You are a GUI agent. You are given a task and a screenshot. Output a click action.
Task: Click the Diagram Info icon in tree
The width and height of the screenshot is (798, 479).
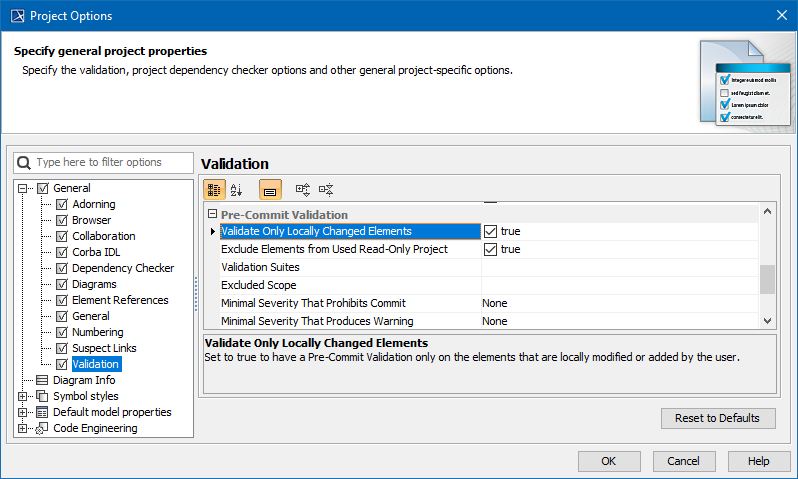(x=42, y=380)
